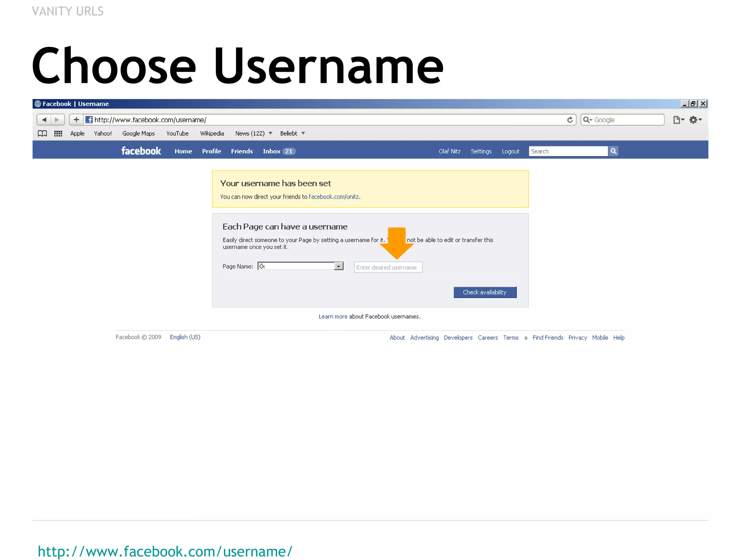Close the Facebook browser window
Image resolution: width=747 pixels, height=560 pixels.
(703, 104)
